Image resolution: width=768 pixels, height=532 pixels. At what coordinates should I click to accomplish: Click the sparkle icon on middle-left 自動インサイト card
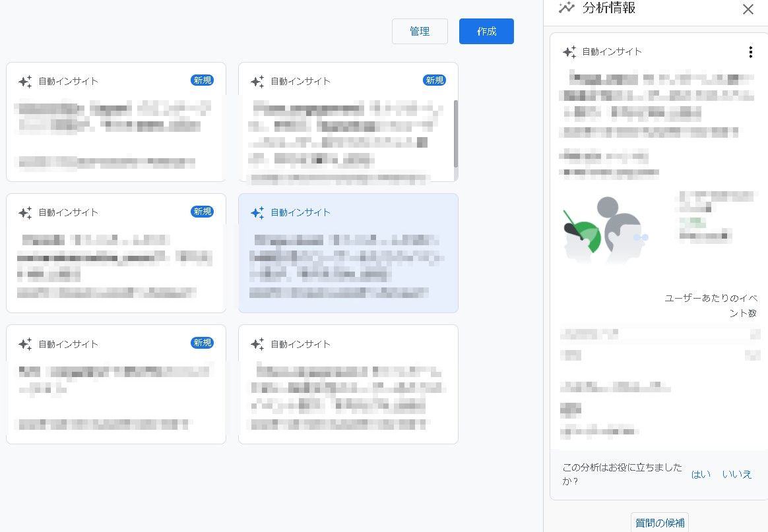pos(25,212)
